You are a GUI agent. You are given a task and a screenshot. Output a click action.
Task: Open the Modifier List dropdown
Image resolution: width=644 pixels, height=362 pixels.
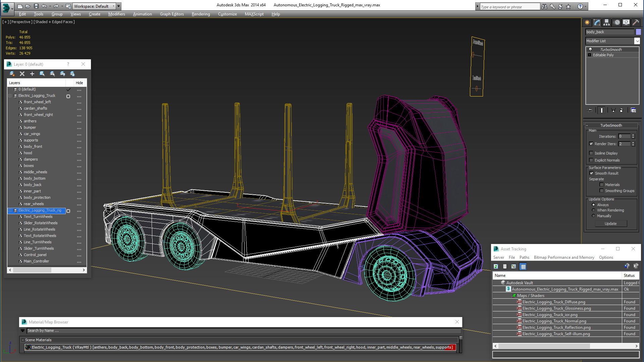[637, 41]
